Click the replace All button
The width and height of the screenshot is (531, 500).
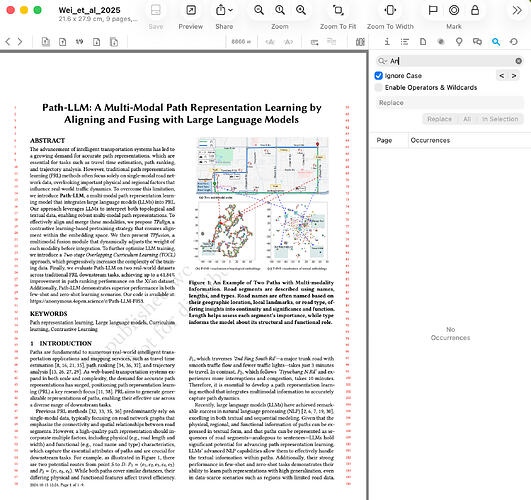click(467, 119)
